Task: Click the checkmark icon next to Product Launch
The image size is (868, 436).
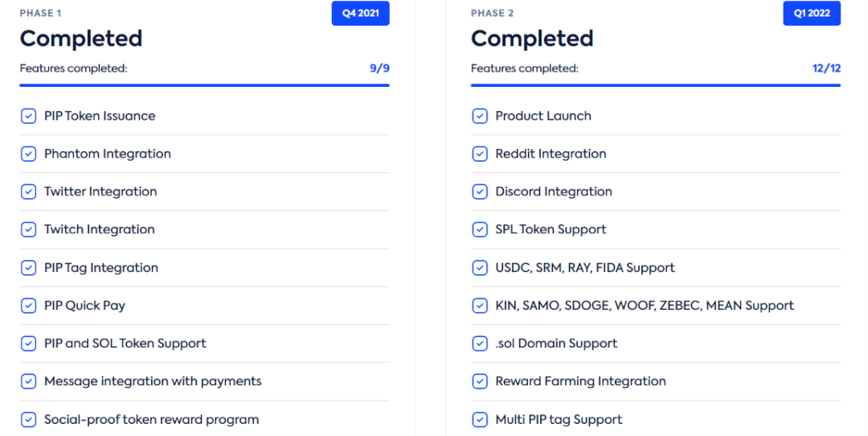Action: 479,116
